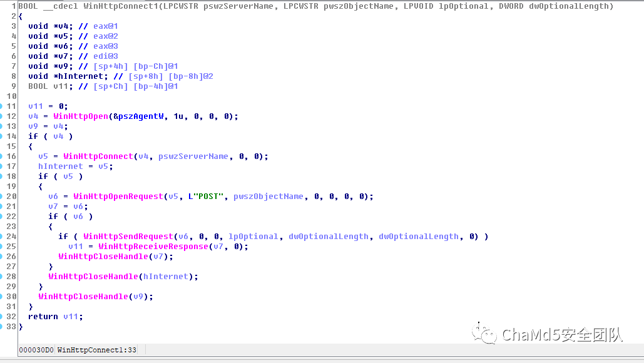Screen dimensions: 644x363
Task: Click the edi@3 comment on line 6
Action: [x=106, y=56]
